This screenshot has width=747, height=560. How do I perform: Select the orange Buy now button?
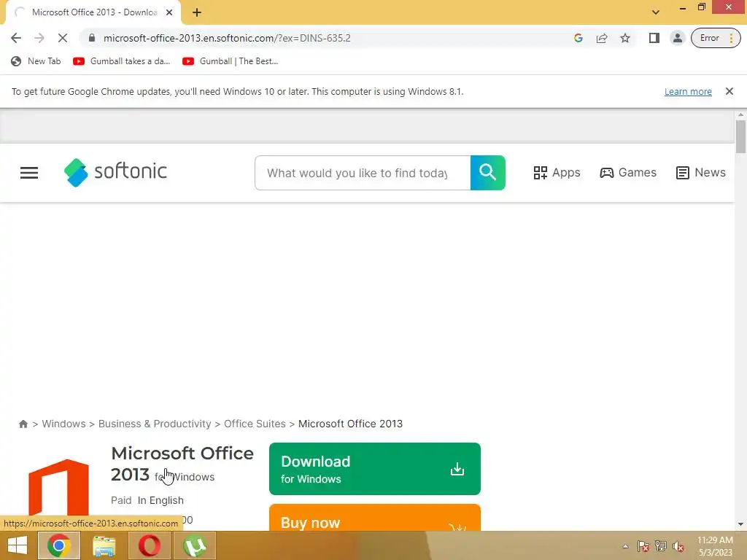click(375, 518)
